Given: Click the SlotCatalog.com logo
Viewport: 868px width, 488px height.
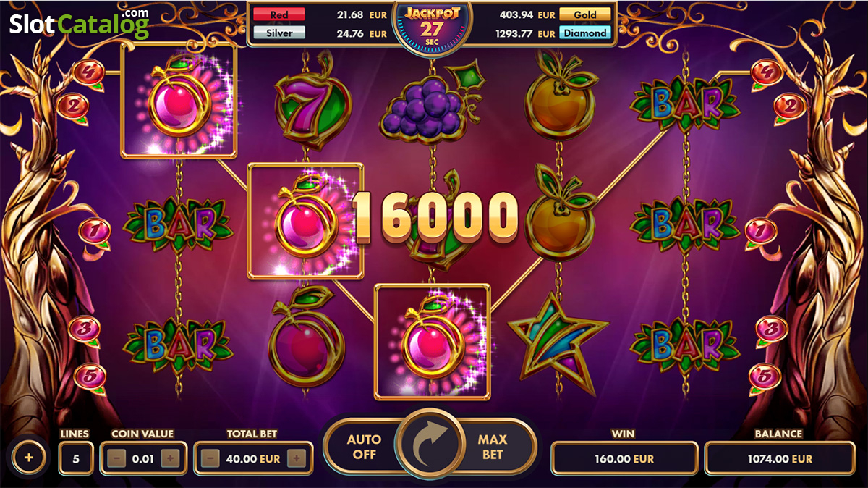Looking at the screenshot, I should (x=79, y=23).
